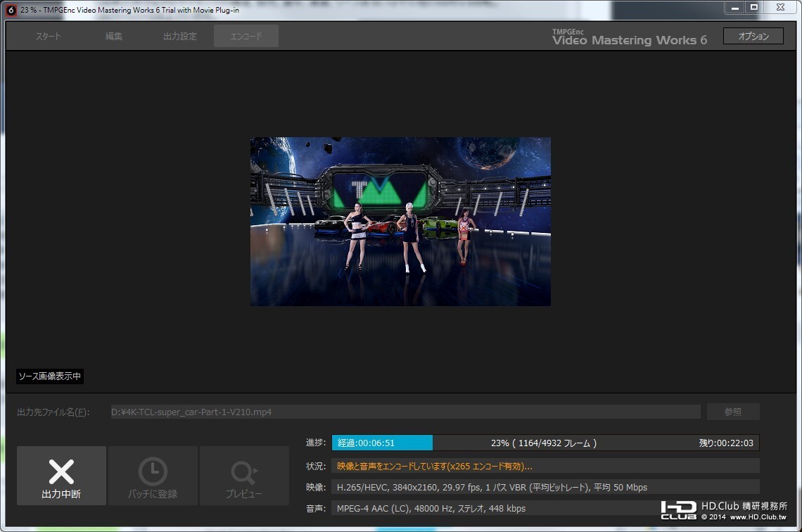
Task: Click the 23% ( 1164/4932 フレーム ) text
Action: click(x=544, y=443)
